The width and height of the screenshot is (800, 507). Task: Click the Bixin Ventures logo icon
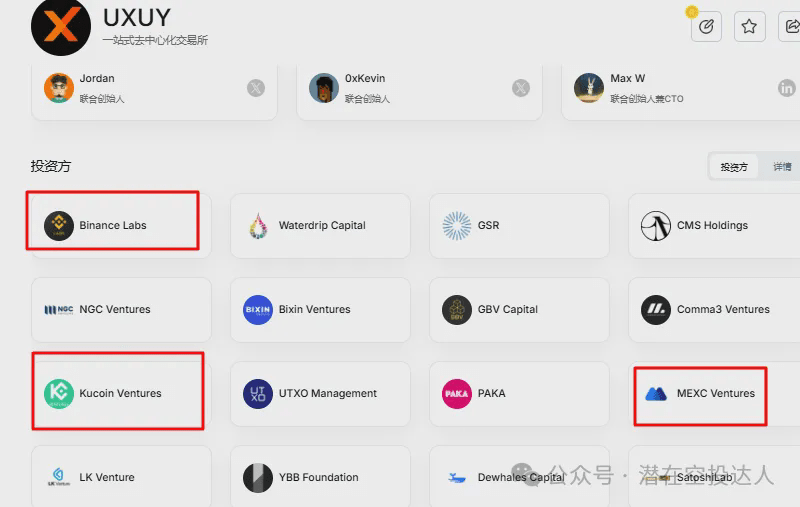(258, 310)
